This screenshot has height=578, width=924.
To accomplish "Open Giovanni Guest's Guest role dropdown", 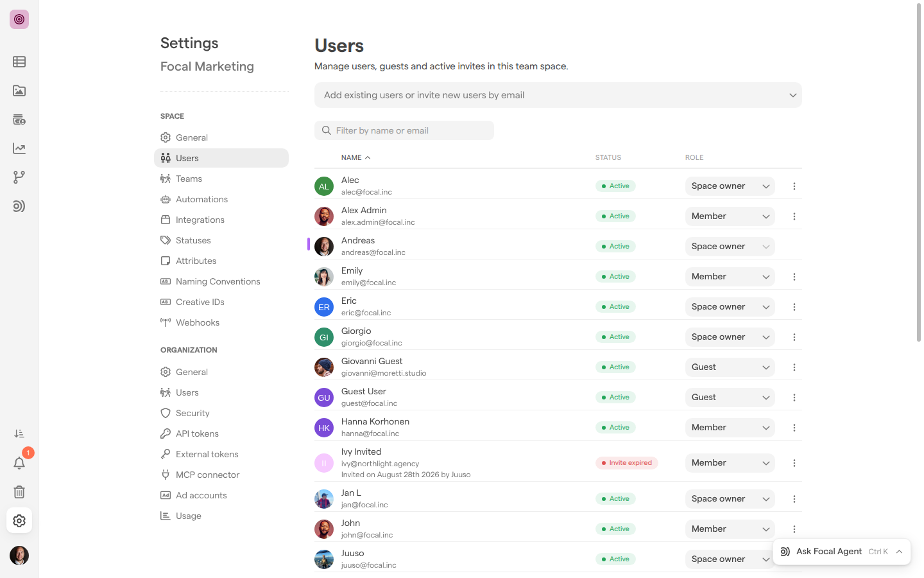I will 730,367.
